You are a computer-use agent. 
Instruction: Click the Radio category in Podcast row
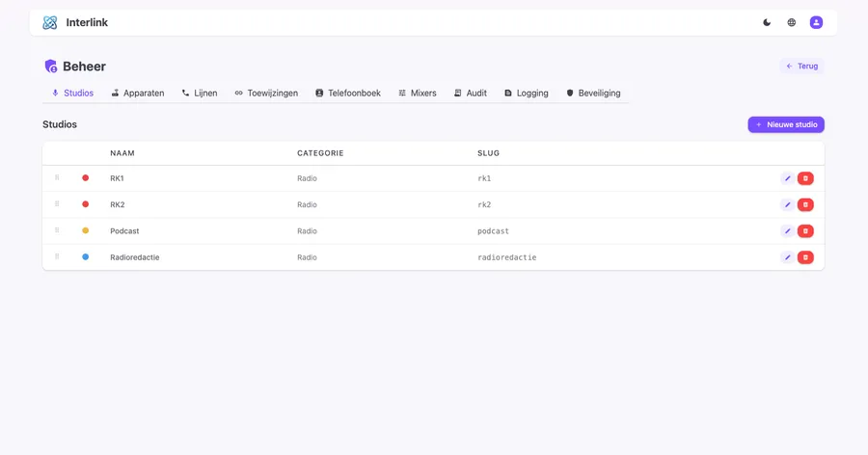[x=308, y=230]
